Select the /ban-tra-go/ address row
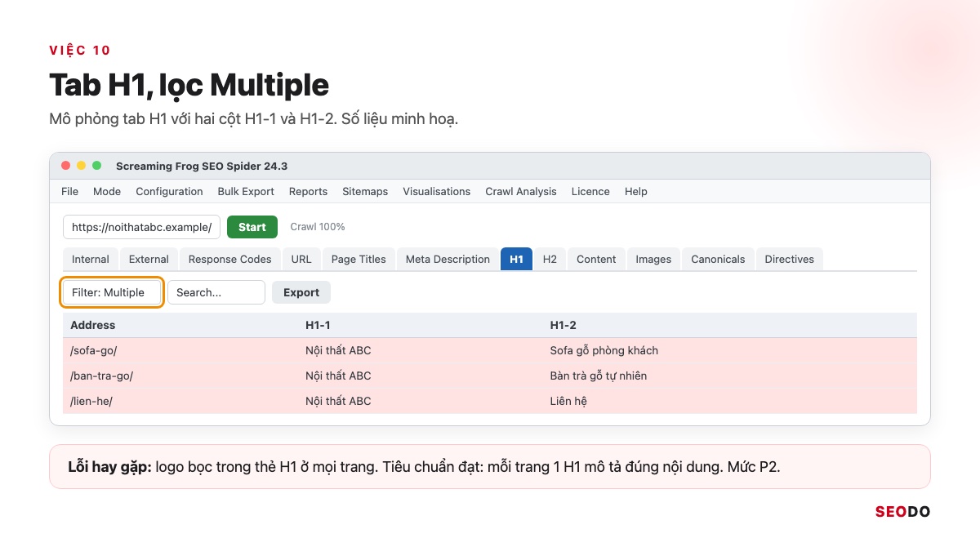This screenshot has width=980, height=538. tap(490, 376)
